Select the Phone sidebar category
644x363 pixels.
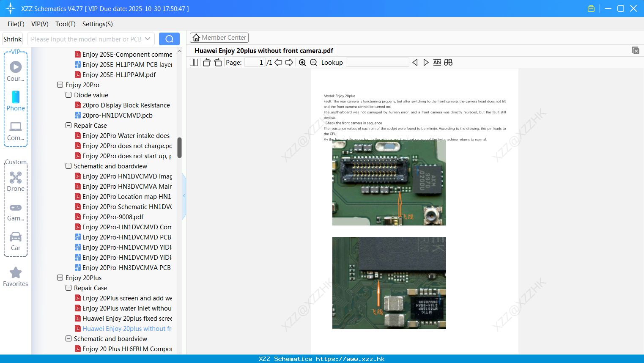(16, 101)
